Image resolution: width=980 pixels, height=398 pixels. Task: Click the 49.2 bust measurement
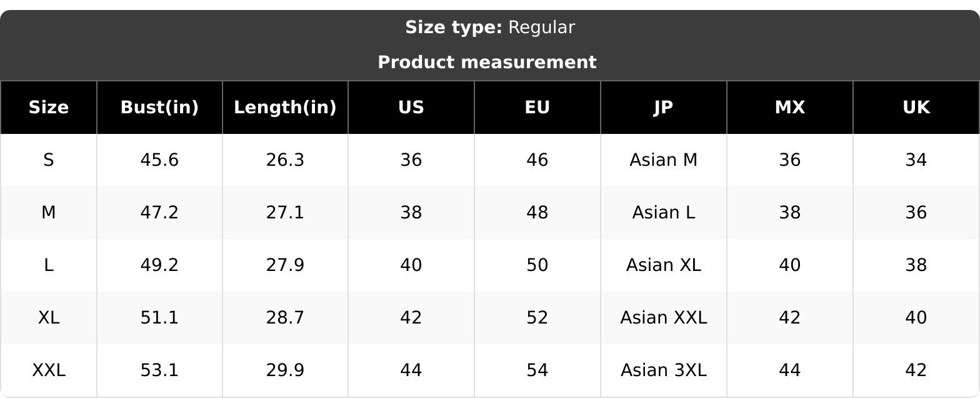[159, 265]
